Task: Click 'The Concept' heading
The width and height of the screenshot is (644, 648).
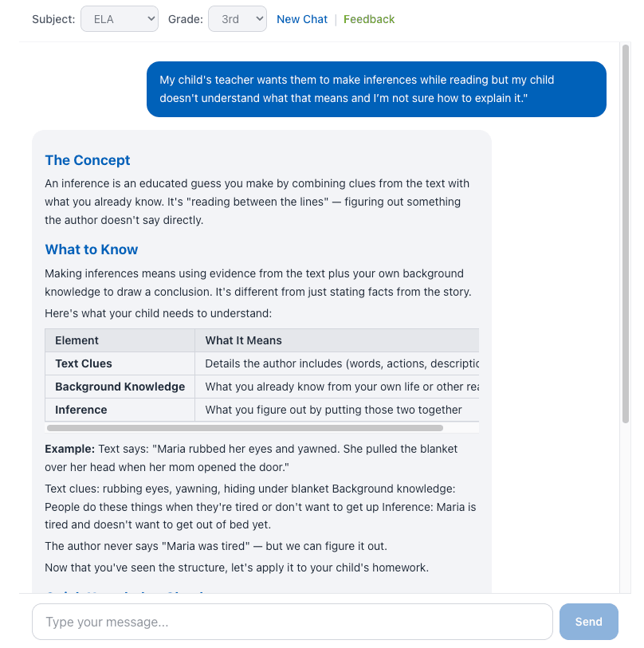Action: click(x=88, y=160)
